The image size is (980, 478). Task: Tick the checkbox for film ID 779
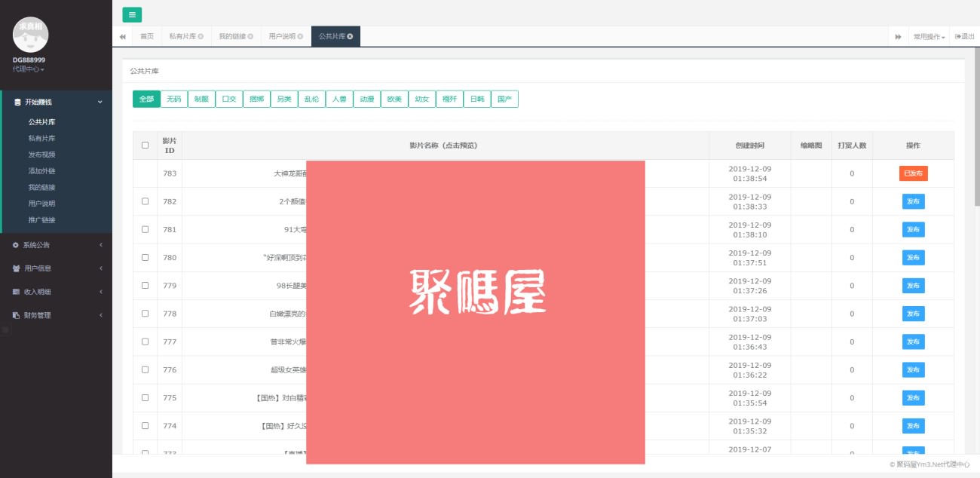145,286
